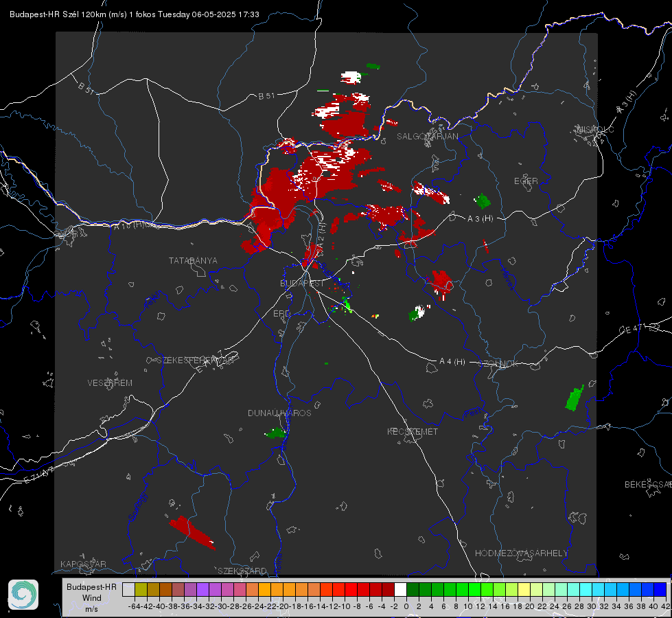Screen dimensions: 672x618
Task: Click the blue 'Heves' county label
Action: [507, 279]
